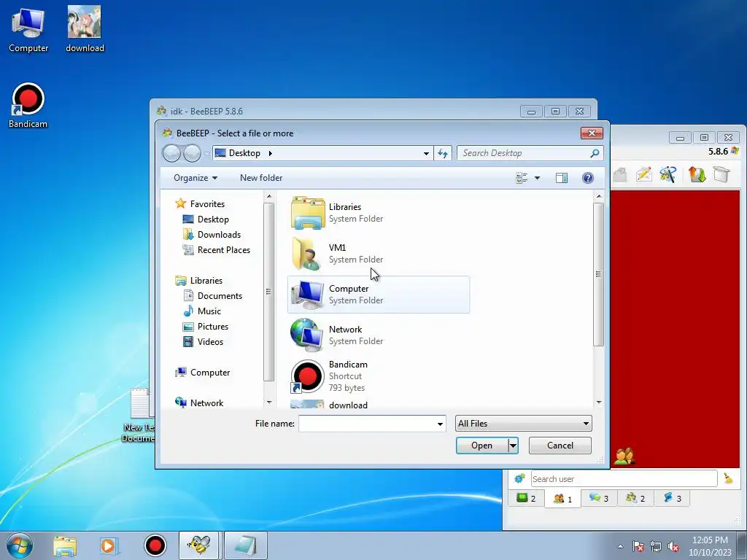
Task: Open BeeBEEP bee icon in taskbar
Action: tap(199, 545)
